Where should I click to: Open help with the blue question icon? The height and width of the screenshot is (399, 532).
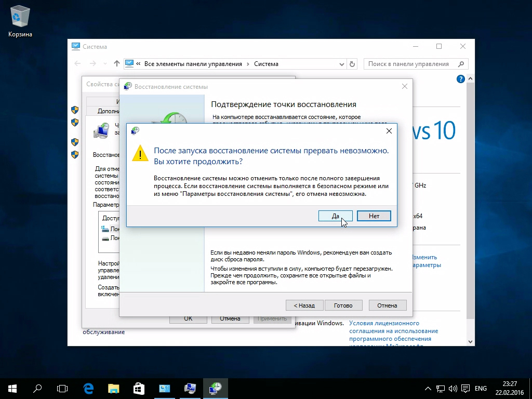point(460,79)
